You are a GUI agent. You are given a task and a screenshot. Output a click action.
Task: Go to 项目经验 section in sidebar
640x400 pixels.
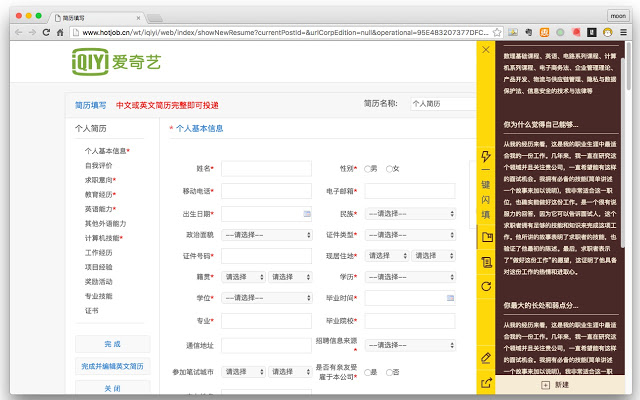98,267
